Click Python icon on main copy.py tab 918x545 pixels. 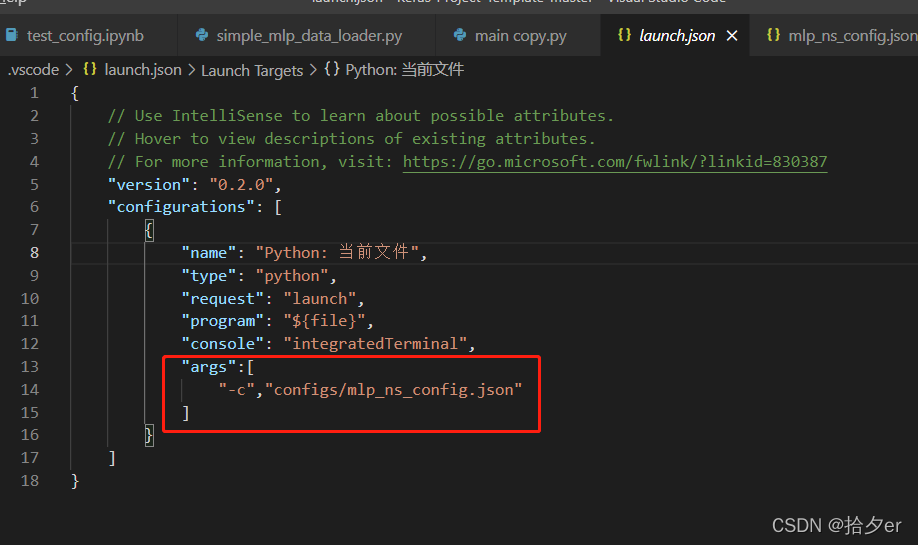pyautogui.click(x=460, y=35)
